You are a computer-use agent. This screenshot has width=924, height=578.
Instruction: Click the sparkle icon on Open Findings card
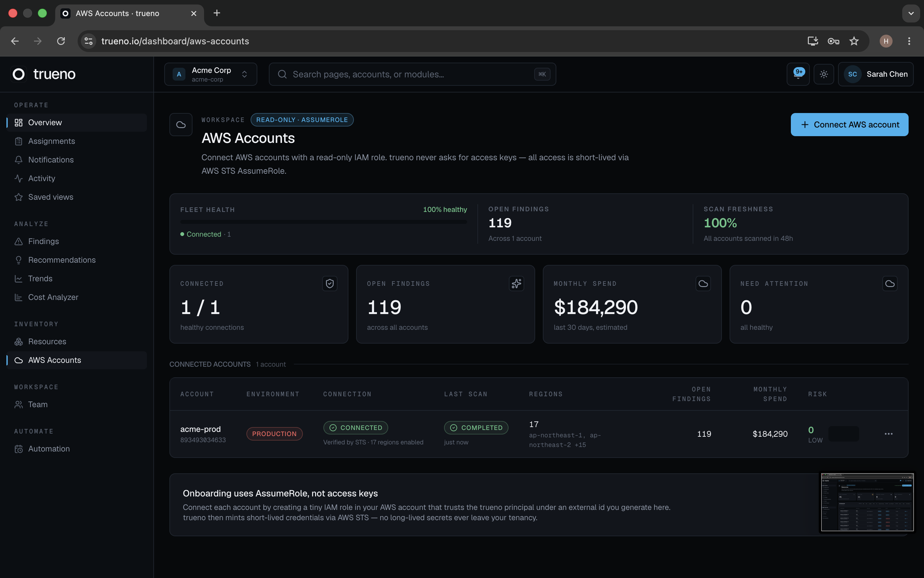click(x=517, y=284)
